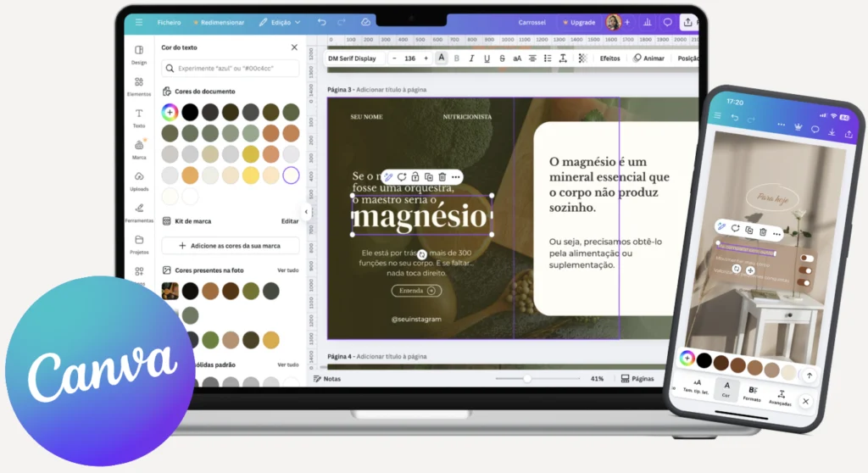Image resolution: width=868 pixels, height=473 pixels.
Task: Click Adicione as cores da sua marca
Action: pyautogui.click(x=230, y=245)
